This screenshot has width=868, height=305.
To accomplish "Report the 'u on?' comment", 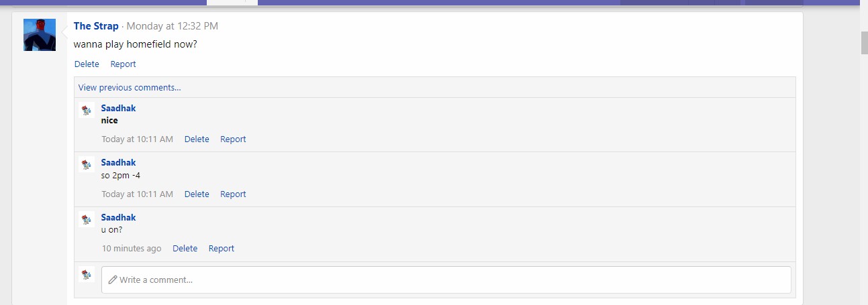I will pyautogui.click(x=221, y=249).
